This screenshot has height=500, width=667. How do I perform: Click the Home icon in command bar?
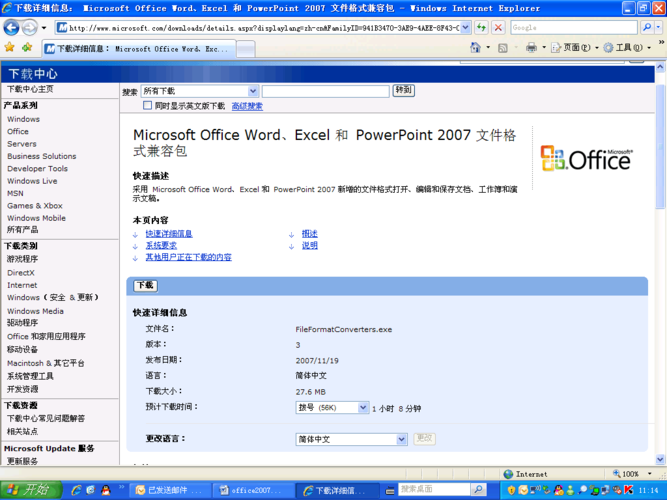pyautogui.click(x=477, y=47)
